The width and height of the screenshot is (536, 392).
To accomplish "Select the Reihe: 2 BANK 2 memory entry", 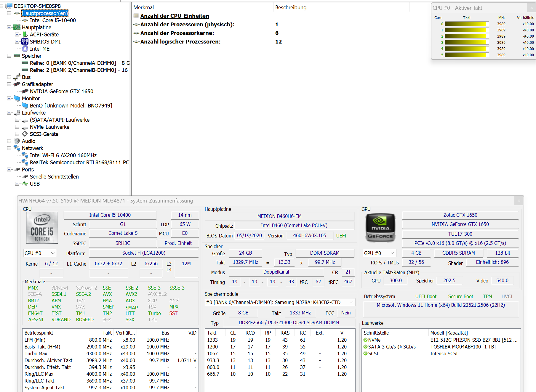I will pos(79,70).
